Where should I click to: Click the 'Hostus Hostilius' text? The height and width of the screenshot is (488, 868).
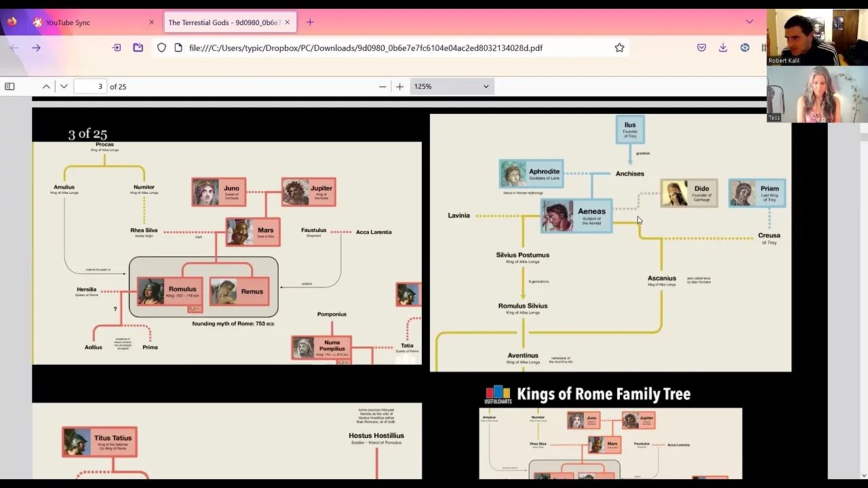[376, 435]
